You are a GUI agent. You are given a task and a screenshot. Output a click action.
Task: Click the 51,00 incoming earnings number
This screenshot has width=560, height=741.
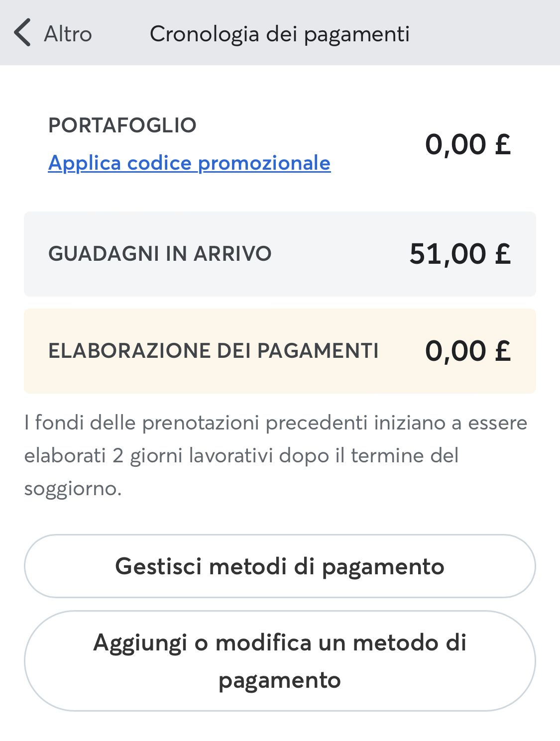[x=448, y=254]
